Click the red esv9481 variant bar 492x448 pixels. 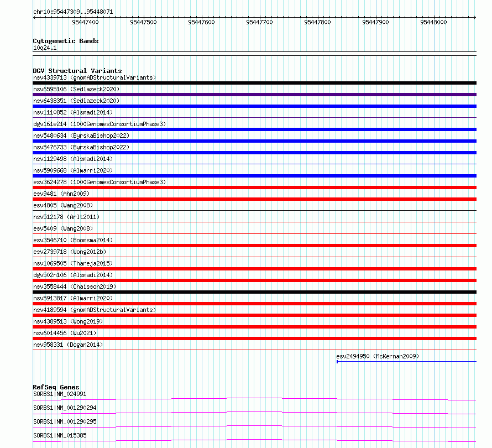254,199
